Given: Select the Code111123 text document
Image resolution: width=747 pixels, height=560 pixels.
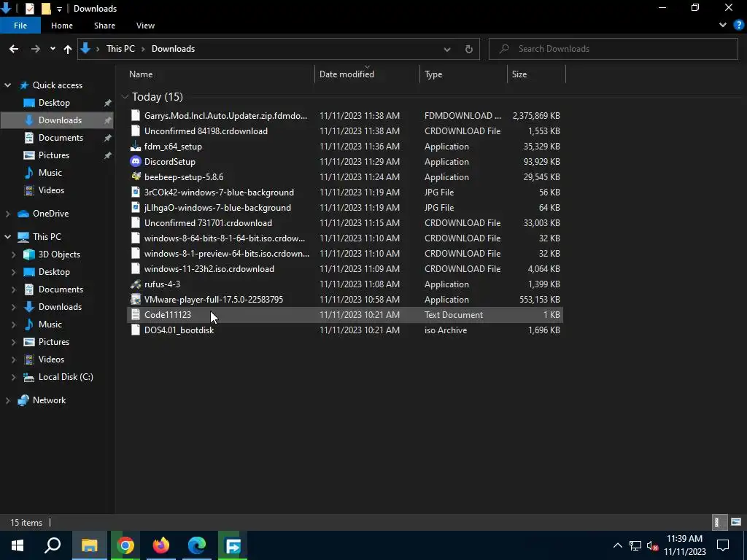Looking at the screenshot, I should click(345, 315).
